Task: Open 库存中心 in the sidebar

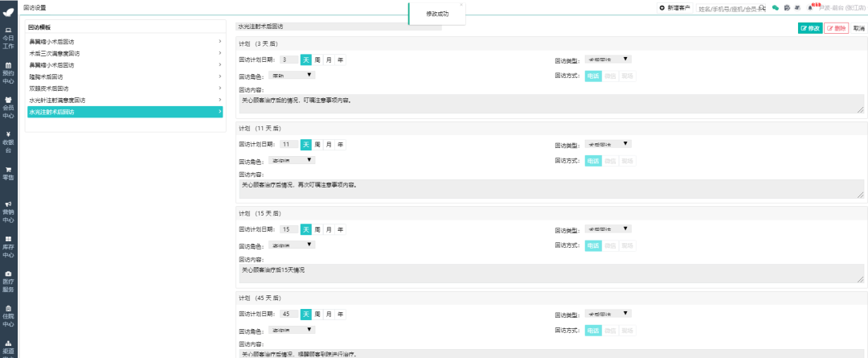Action: (8, 247)
